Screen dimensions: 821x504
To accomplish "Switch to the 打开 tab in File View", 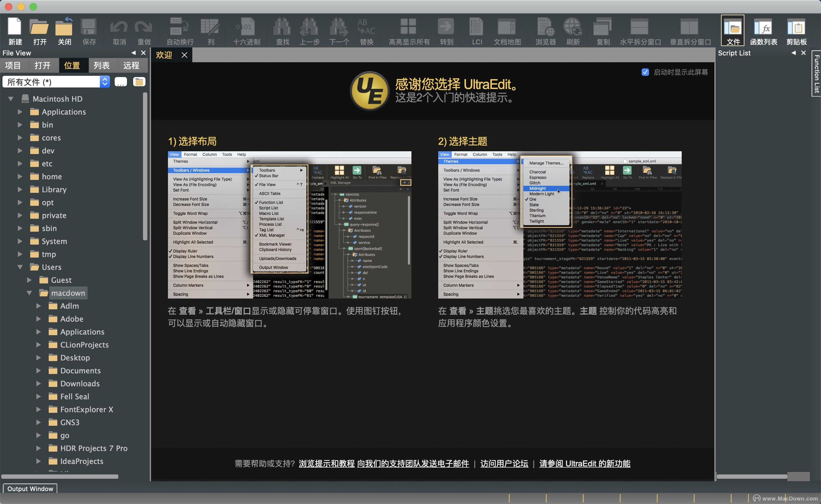I will (x=43, y=65).
